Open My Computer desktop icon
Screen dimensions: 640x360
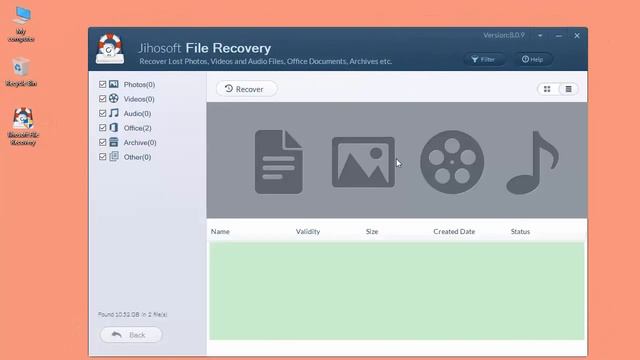pyautogui.click(x=21, y=24)
